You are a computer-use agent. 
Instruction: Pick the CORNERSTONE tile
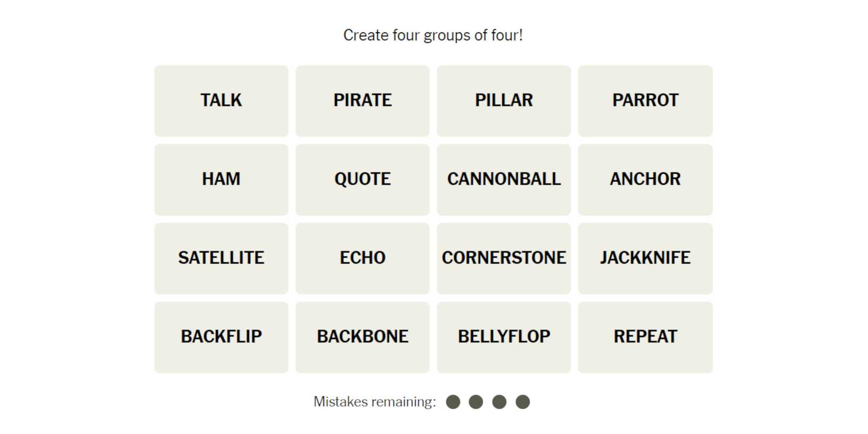coord(503,258)
